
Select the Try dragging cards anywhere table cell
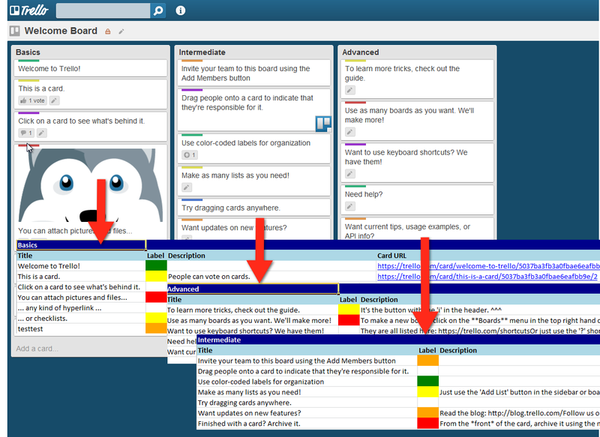coord(307,403)
